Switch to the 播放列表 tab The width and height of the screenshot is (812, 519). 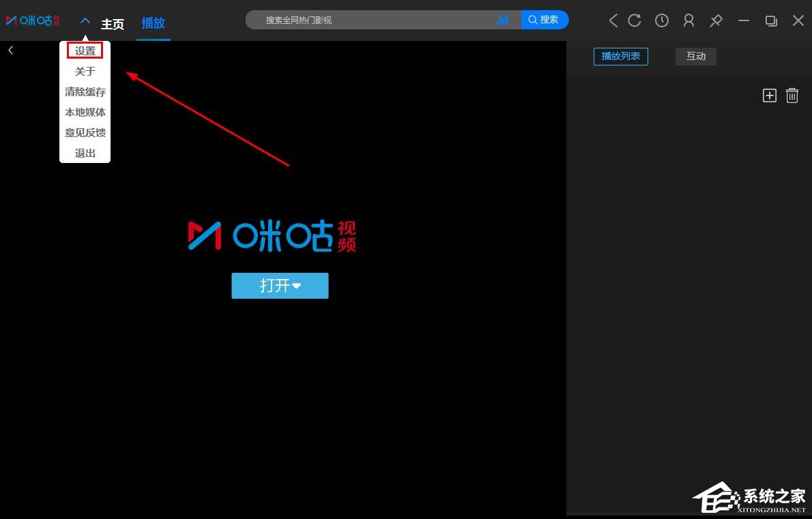click(620, 56)
